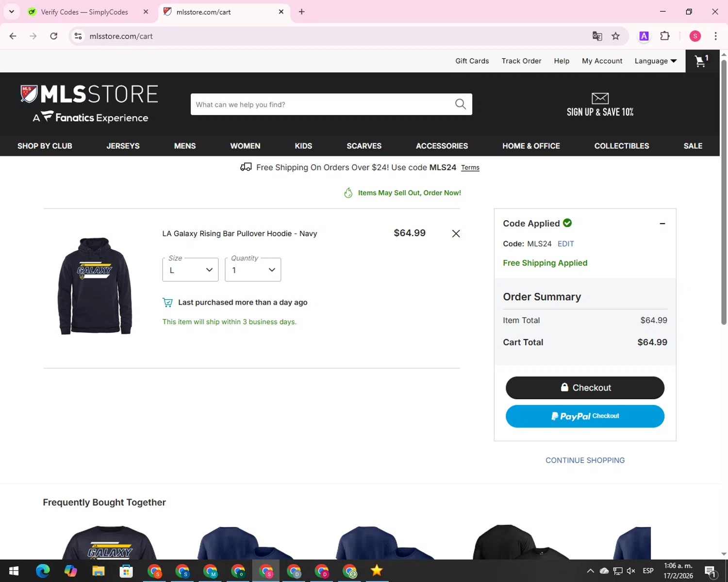Screen dimensions: 728x582
Task: Open SCARVES menu
Action: coord(364,146)
